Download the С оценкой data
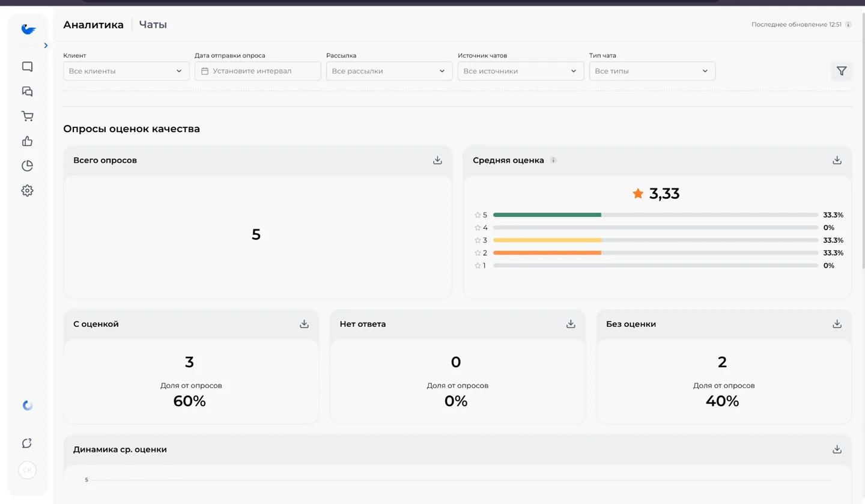Viewport: 865px width, 504px height. pos(304,324)
